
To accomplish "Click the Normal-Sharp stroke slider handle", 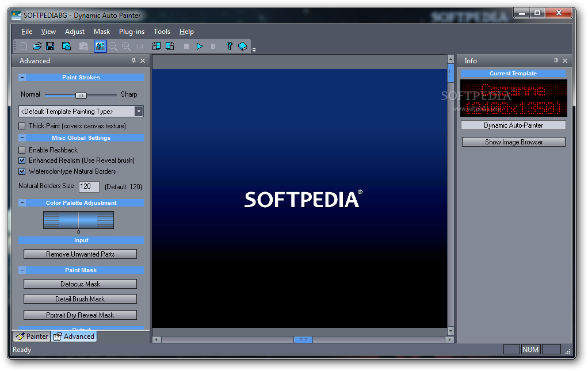I will click(x=81, y=95).
